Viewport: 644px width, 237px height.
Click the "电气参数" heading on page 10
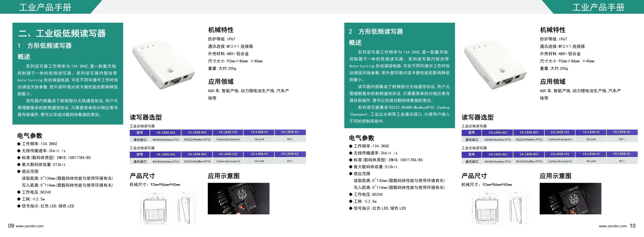pyautogui.click(x=361, y=138)
